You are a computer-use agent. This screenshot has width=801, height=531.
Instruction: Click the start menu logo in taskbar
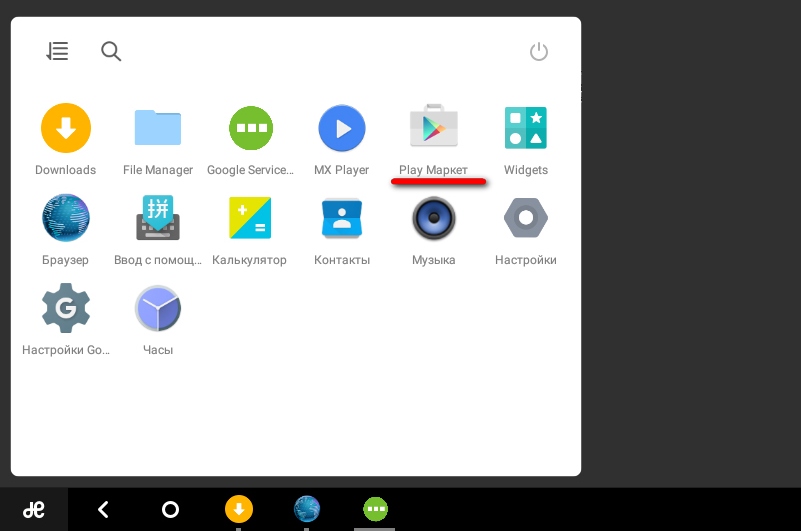tap(34, 510)
